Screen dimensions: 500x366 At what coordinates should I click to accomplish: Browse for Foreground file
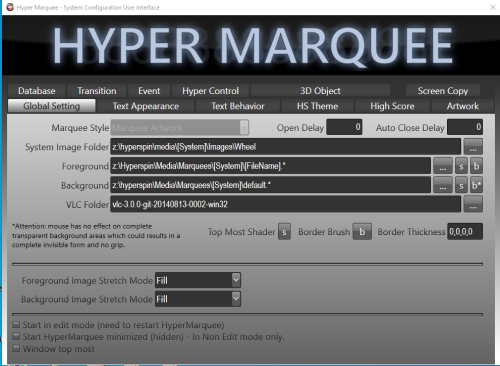(443, 166)
